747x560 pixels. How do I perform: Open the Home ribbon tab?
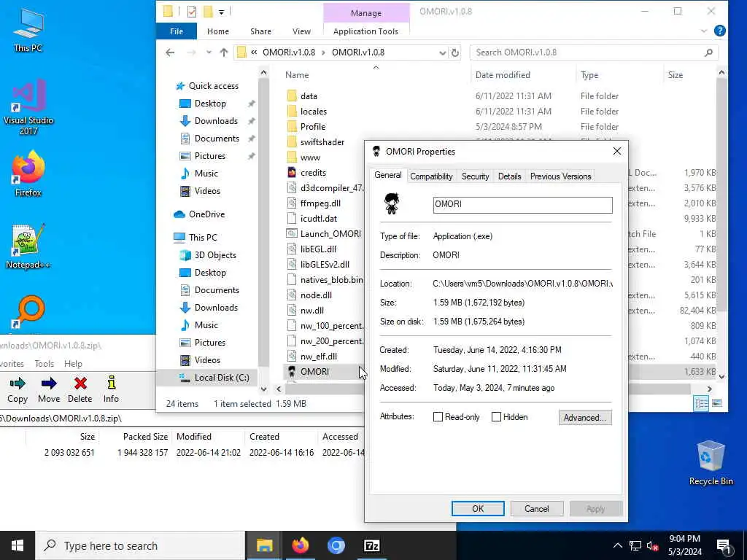click(x=218, y=31)
